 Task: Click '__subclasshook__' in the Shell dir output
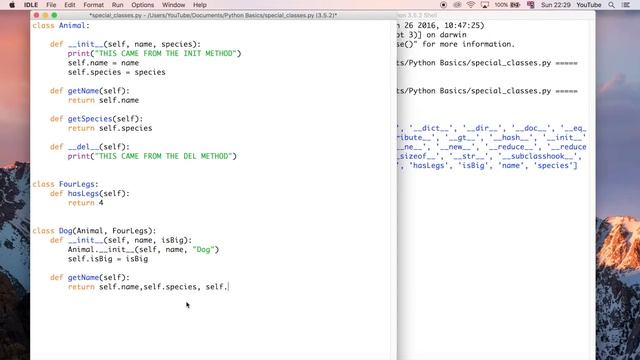(x=538, y=156)
